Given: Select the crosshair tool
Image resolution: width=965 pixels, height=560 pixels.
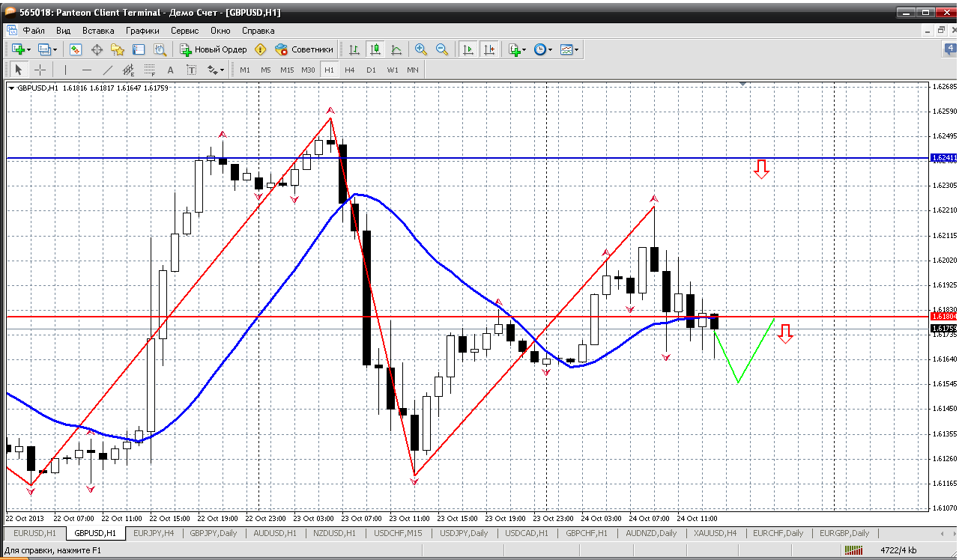Looking at the screenshot, I should tap(40, 70).
